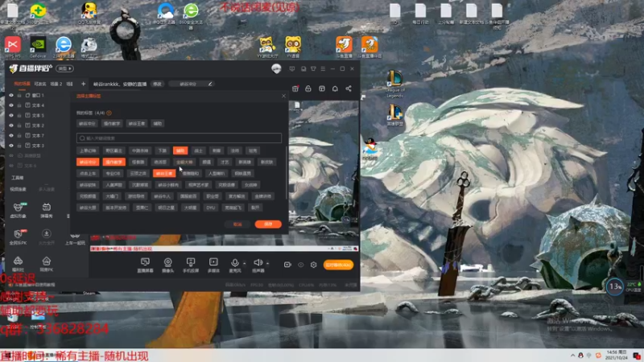
Task: Cancel the tag selection dialog
Action: click(x=237, y=224)
